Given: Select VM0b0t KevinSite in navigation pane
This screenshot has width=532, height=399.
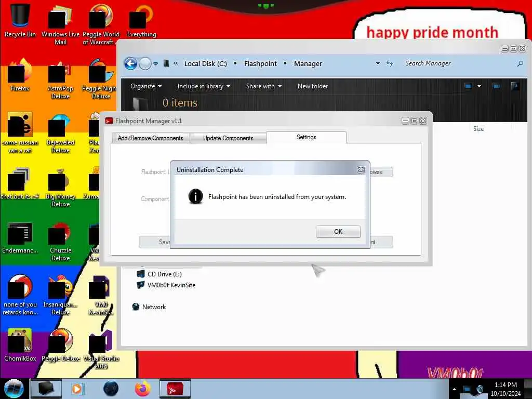Looking at the screenshot, I should click(166, 285).
